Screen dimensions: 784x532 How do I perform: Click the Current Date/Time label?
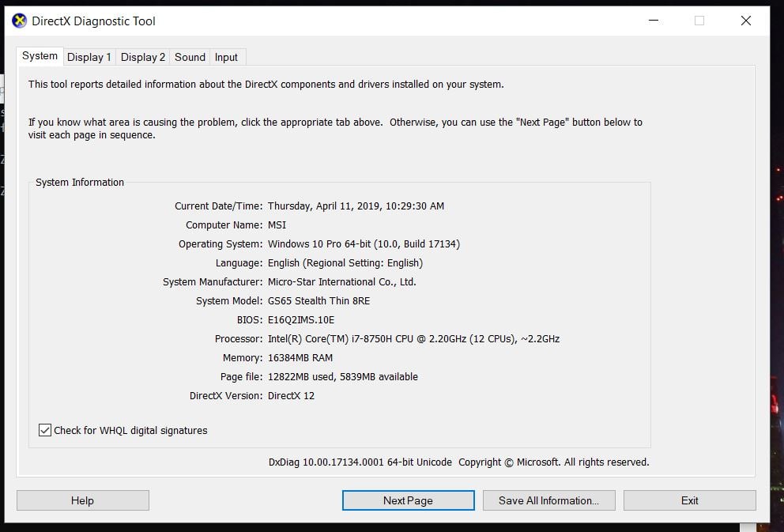218,206
